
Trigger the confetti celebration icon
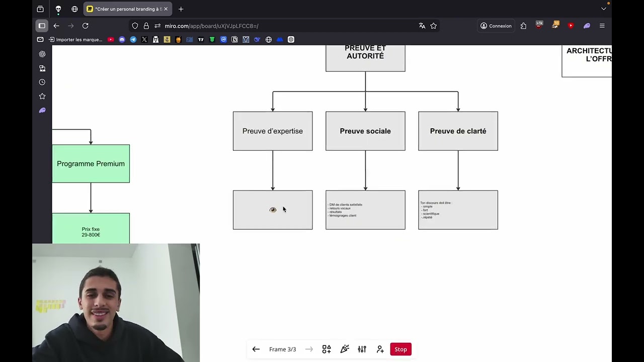point(345,349)
